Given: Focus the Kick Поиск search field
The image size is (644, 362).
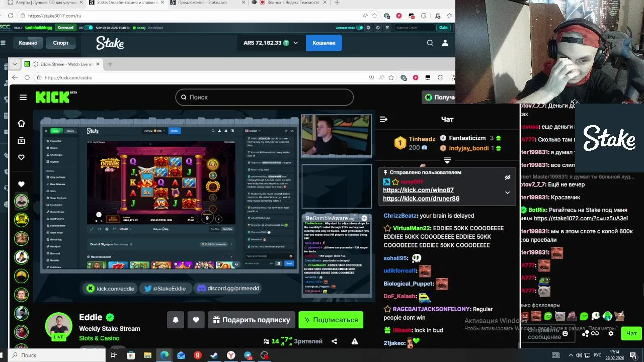Looking at the screenshot, I should coord(264,98).
